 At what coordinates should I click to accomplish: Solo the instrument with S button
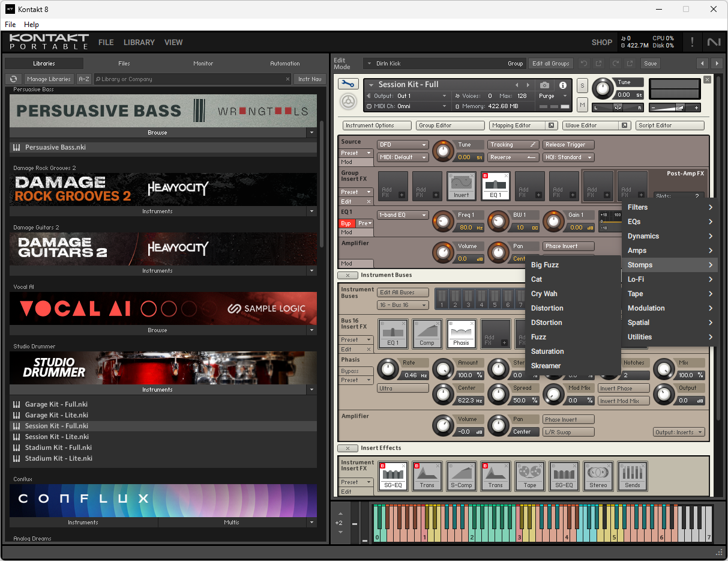coord(582,85)
